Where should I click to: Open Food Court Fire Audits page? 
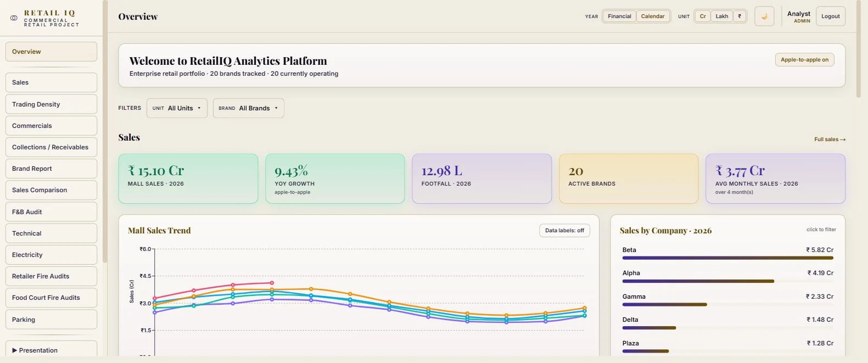51,298
